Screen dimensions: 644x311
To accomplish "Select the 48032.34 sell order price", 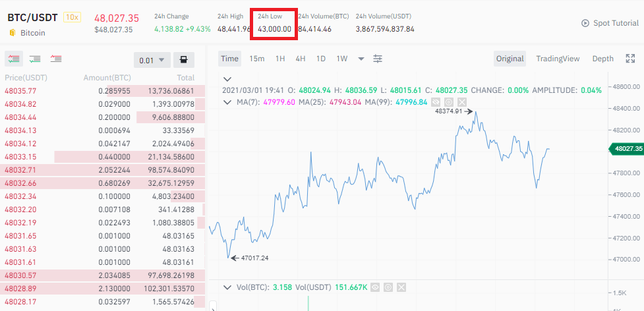I will 20,196.
